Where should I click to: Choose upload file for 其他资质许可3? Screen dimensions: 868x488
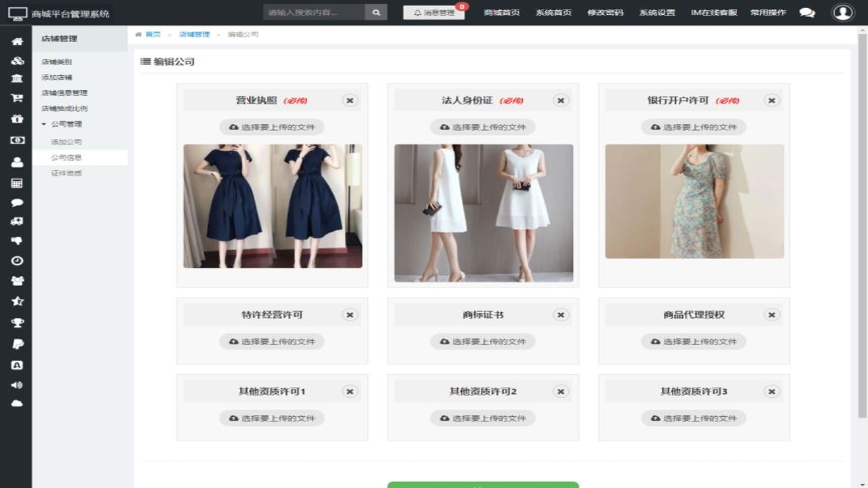694,418
